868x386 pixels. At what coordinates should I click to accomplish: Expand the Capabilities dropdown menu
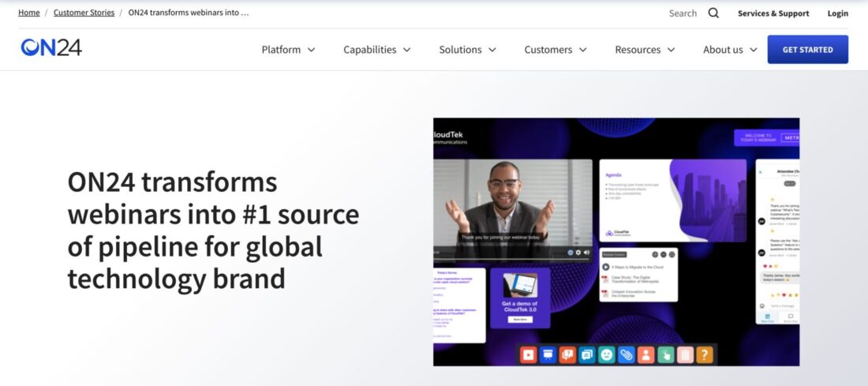376,50
